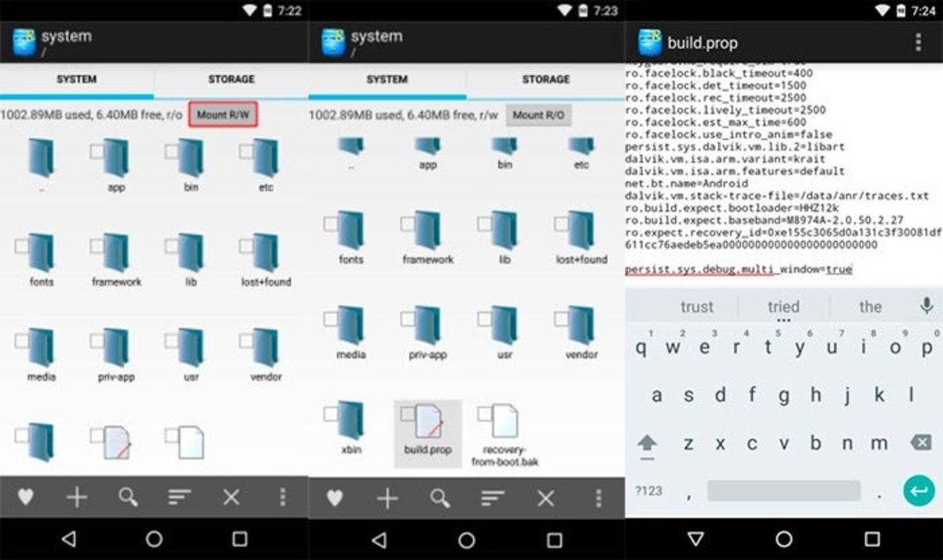Tick the checkbox beside bin in Mount R/W screen
This screenshot has width=943, height=560.
click(x=171, y=151)
